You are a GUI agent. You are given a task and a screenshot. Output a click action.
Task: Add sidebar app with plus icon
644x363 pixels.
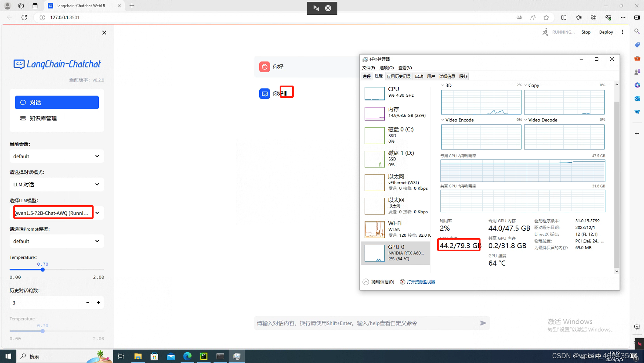pyautogui.click(x=637, y=133)
